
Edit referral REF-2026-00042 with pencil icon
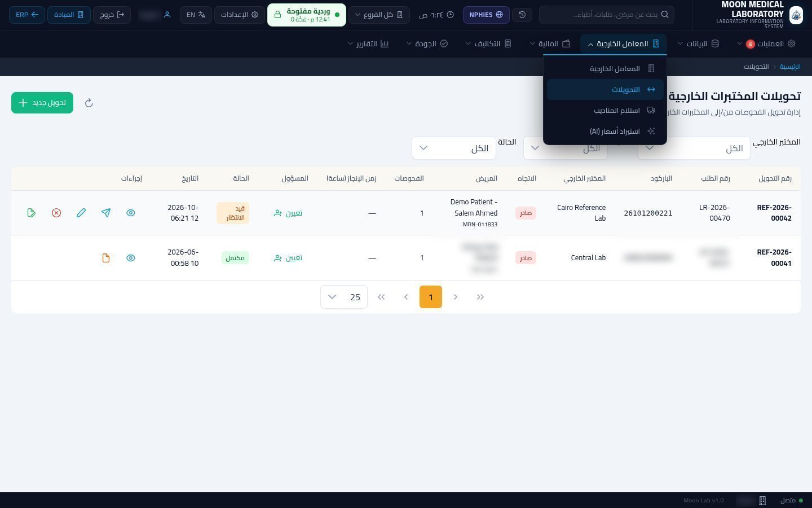pos(81,213)
